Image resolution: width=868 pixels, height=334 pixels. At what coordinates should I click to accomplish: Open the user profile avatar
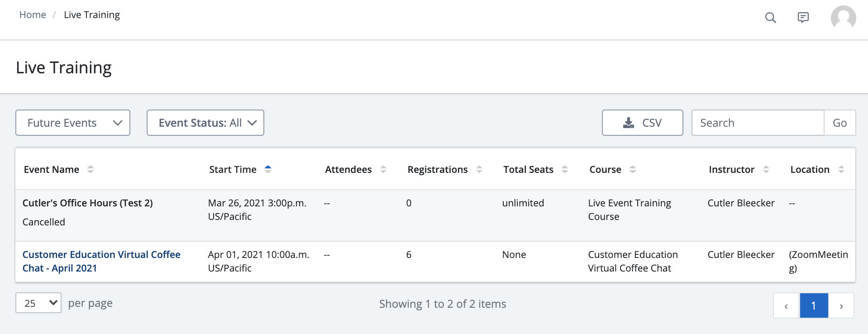coord(843,18)
